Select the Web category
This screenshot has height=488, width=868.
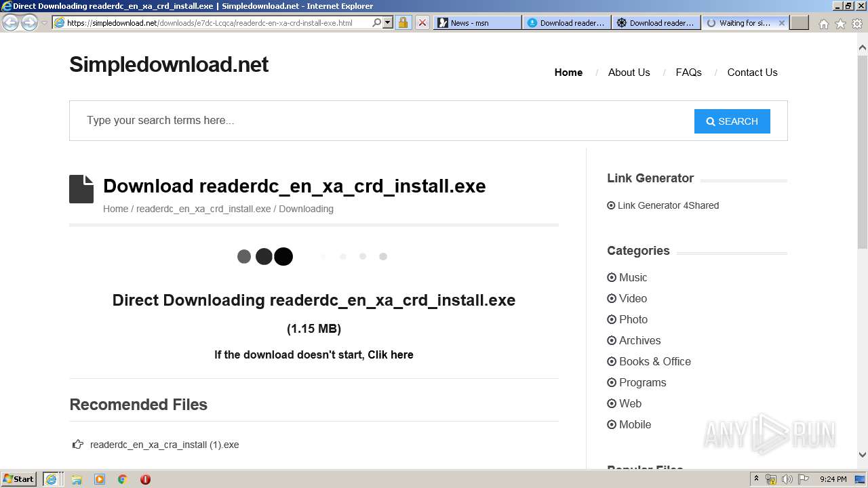pyautogui.click(x=630, y=403)
